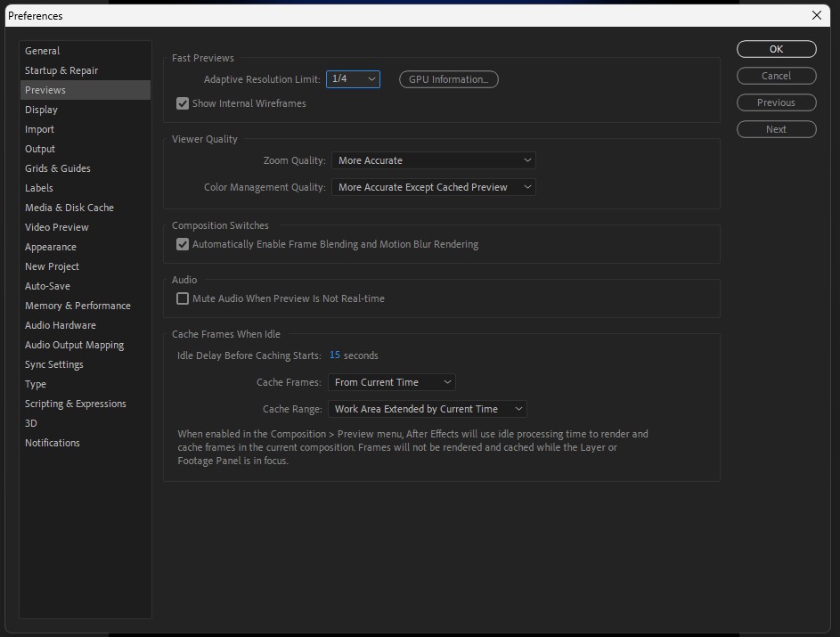
Task: Open the Cache Frames dropdown
Action: click(x=391, y=381)
